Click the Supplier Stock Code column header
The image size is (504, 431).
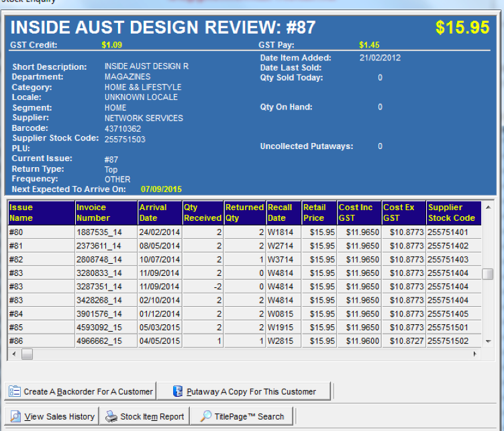tap(454, 213)
